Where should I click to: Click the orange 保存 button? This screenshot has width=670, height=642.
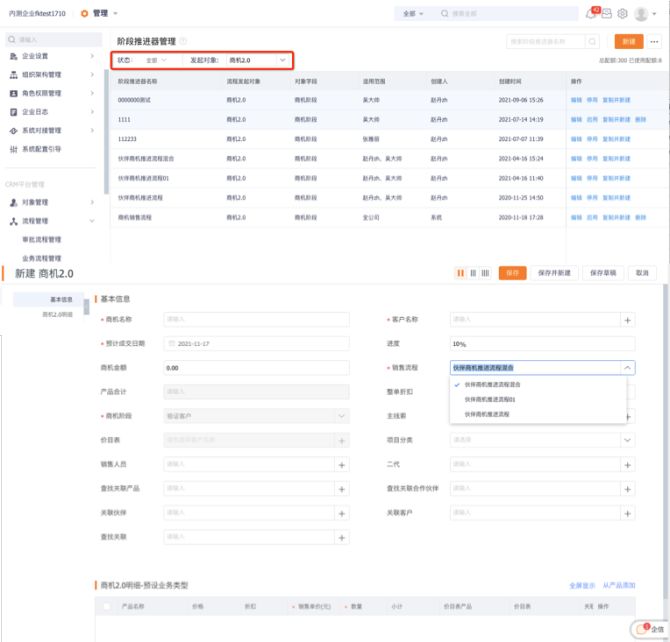pyautogui.click(x=512, y=273)
